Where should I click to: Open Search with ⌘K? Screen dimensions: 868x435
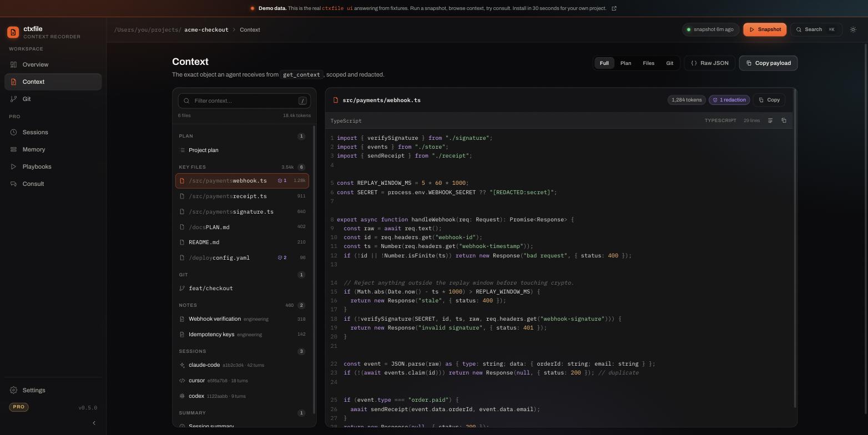[816, 29]
